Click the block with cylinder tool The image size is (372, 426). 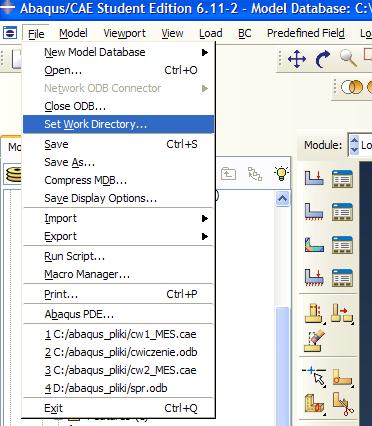click(x=314, y=403)
